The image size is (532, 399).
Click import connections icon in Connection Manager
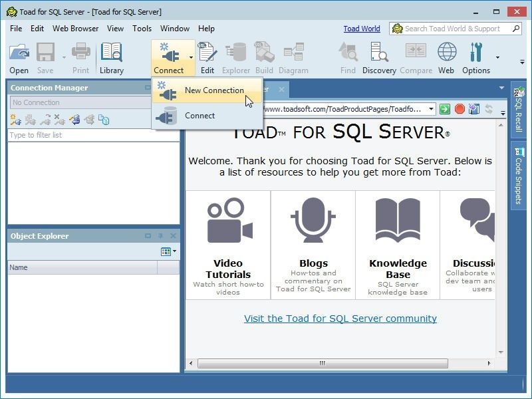74,120
